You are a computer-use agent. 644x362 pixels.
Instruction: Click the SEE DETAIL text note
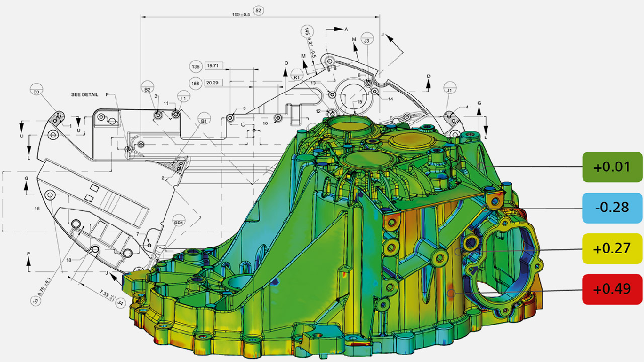(85, 94)
